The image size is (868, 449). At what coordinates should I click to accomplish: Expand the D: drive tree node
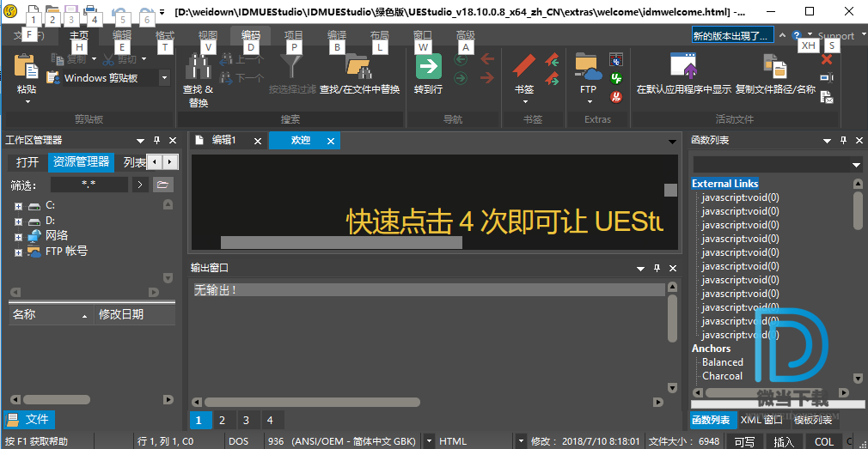pyautogui.click(x=18, y=221)
